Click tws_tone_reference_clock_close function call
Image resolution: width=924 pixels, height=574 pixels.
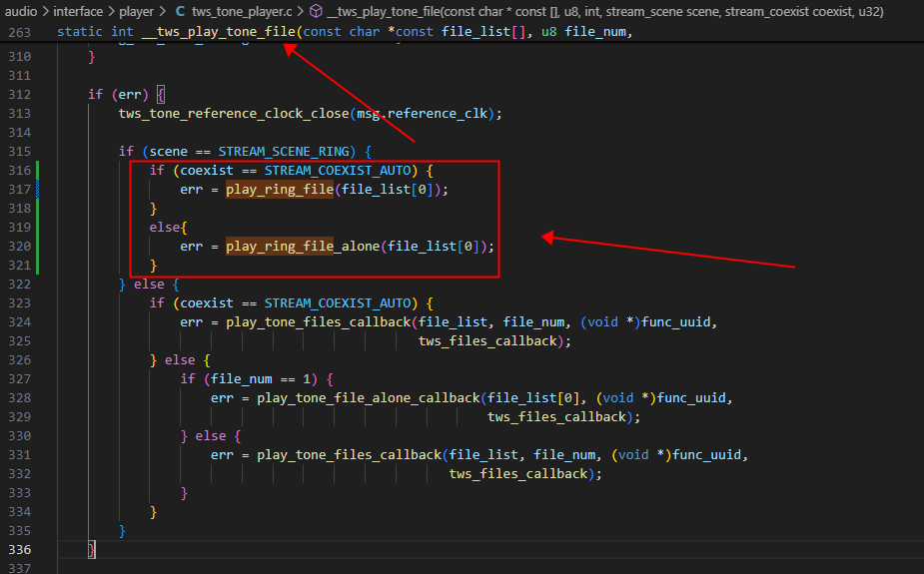tap(234, 113)
